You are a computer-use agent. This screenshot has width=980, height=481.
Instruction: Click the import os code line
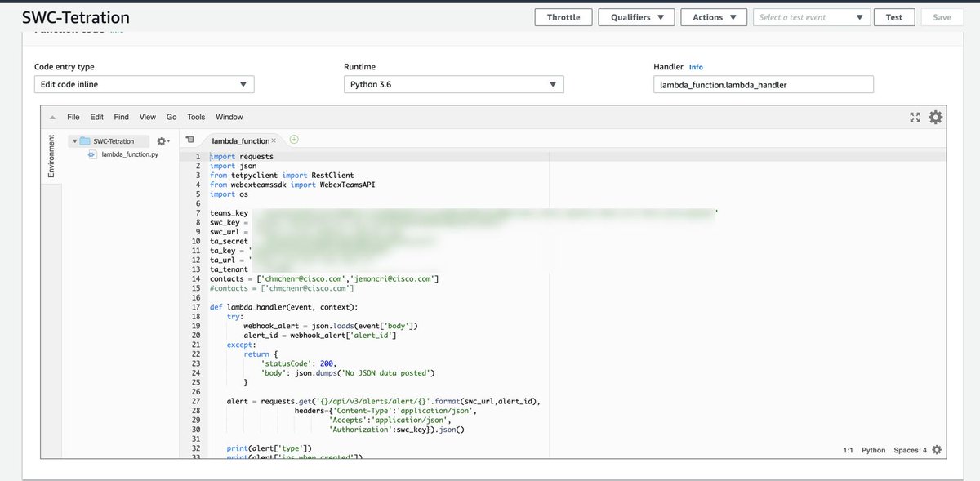[229, 194]
